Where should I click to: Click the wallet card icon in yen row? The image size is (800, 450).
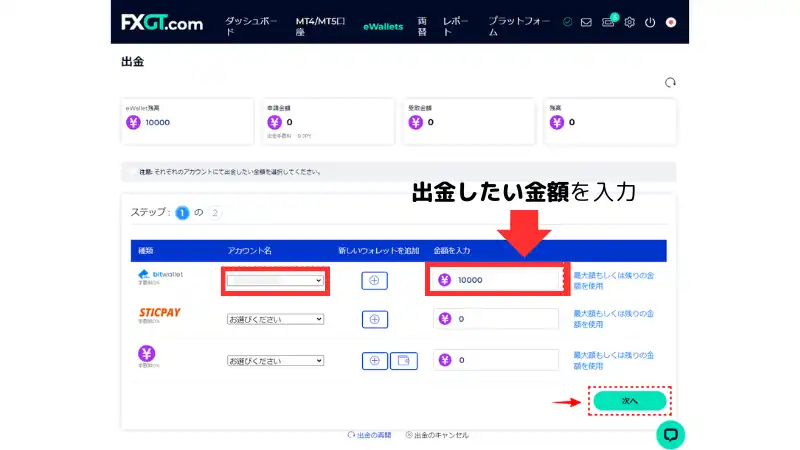click(x=403, y=360)
